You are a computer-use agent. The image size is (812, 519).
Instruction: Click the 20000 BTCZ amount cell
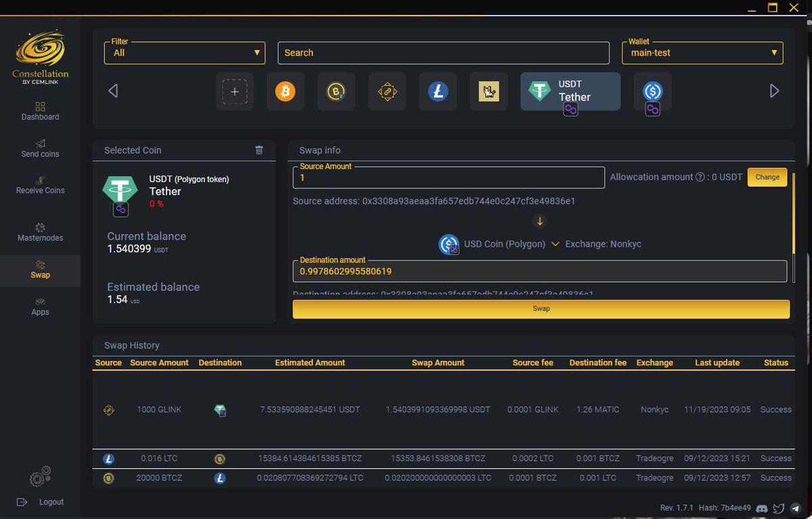click(x=159, y=478)
